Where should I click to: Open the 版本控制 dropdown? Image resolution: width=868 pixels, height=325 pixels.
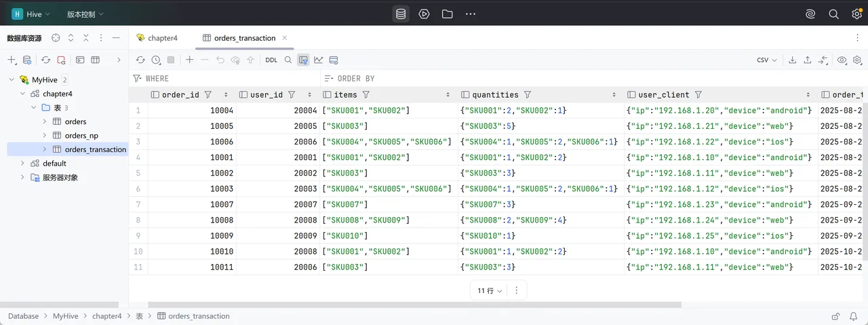point(85,14)
